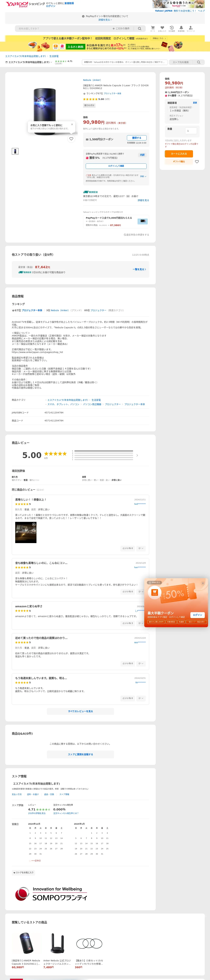Click いいね 0 on もう毎週末 review

point(128,698)
